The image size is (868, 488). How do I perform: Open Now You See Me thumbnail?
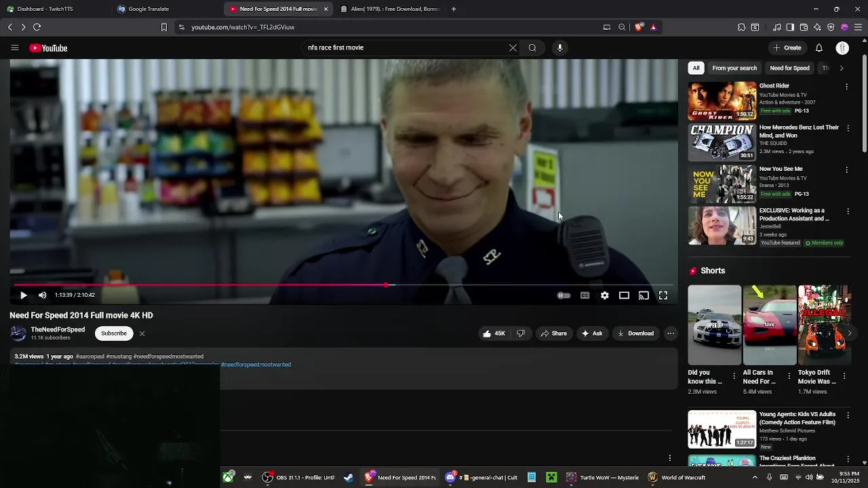point(722,184)
